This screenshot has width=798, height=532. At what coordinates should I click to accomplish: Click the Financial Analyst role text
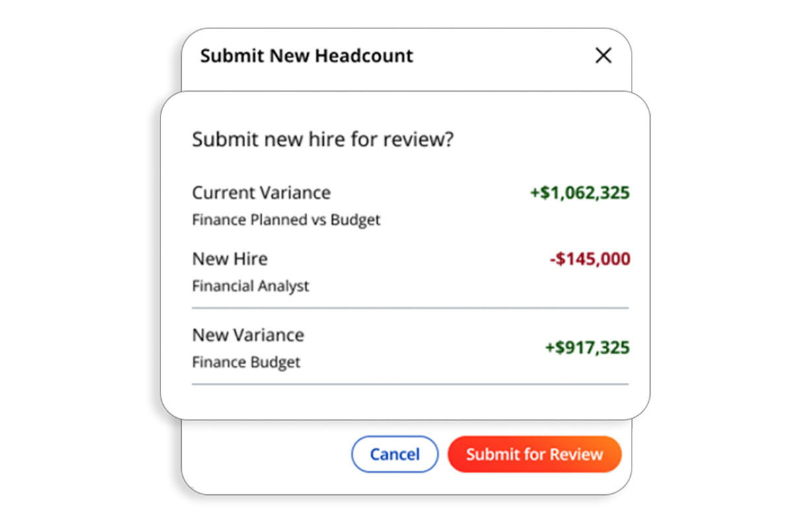250,286
